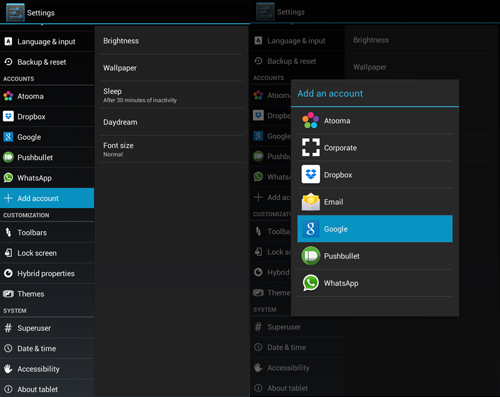The width and height of the screenshot is (500, 397).
Task: Click Settings title text in left screenshot
Action: tap(41, 13)
